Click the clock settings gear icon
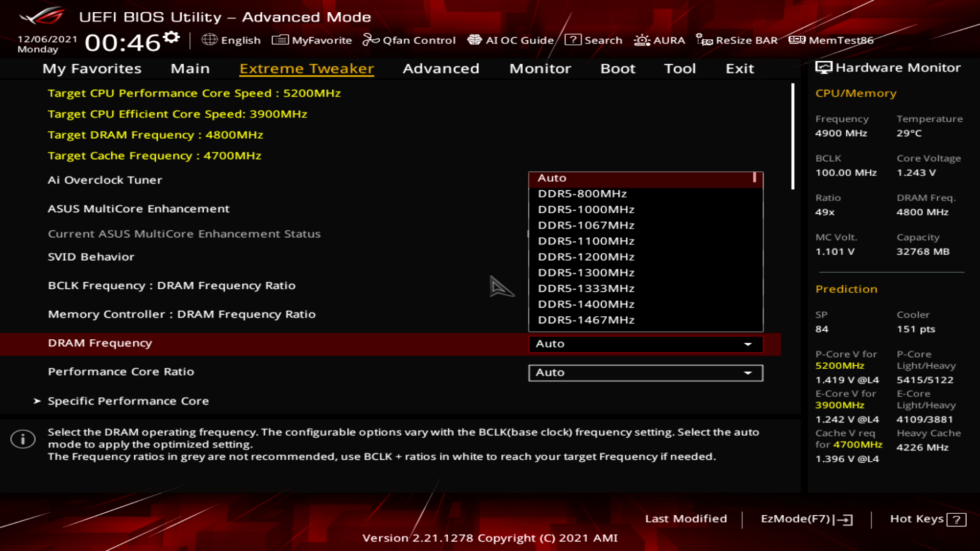Image resolution: width=980 pixels, height=551 pixels. [x=171, y=37]
